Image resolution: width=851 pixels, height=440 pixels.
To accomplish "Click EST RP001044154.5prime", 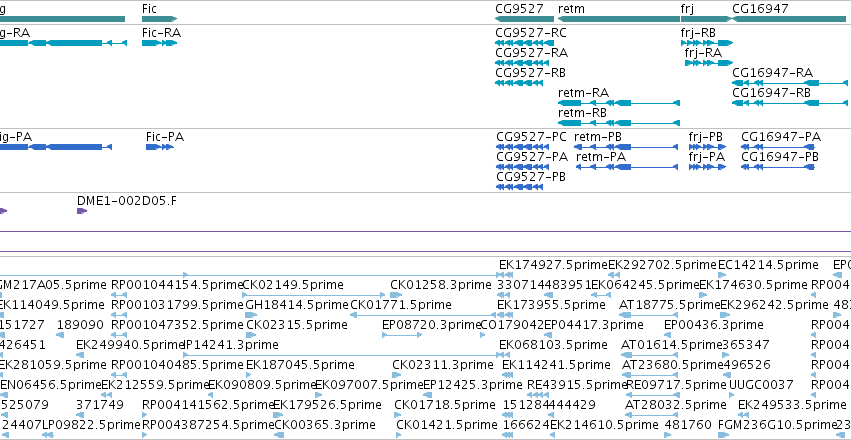I will coord(177,285).
